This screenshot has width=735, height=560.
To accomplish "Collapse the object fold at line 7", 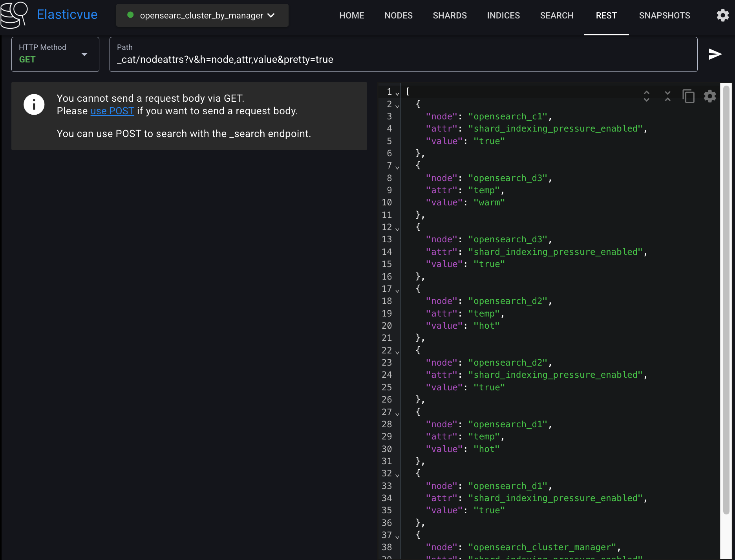I will point(397,168).
